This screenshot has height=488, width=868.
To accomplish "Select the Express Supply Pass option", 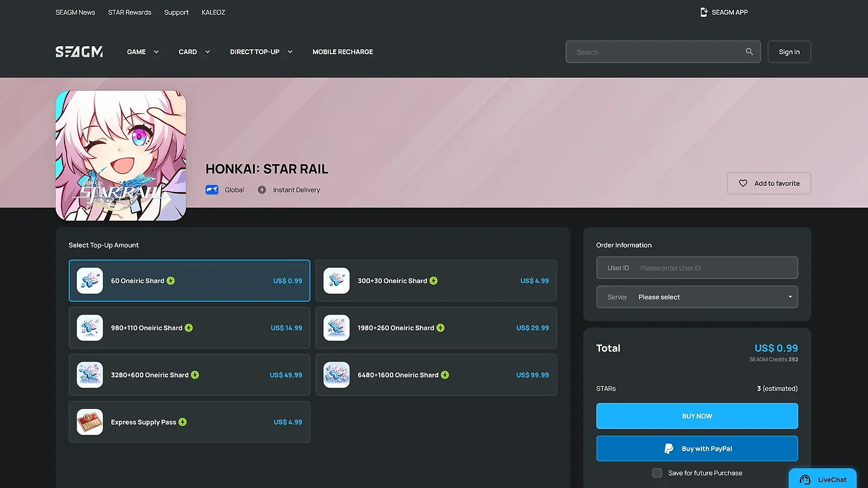I will tap(189, 422).
